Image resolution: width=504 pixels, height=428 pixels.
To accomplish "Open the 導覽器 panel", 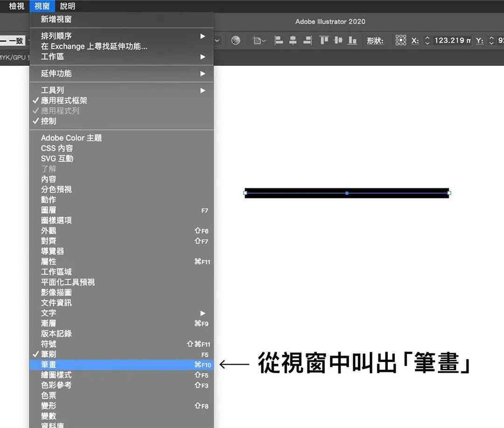I will 121,252.
